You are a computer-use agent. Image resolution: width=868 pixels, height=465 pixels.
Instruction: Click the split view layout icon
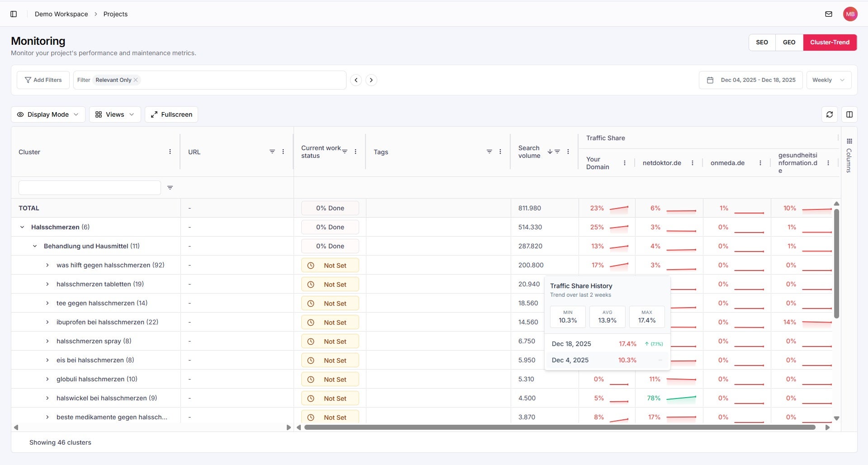pos(849,114)
